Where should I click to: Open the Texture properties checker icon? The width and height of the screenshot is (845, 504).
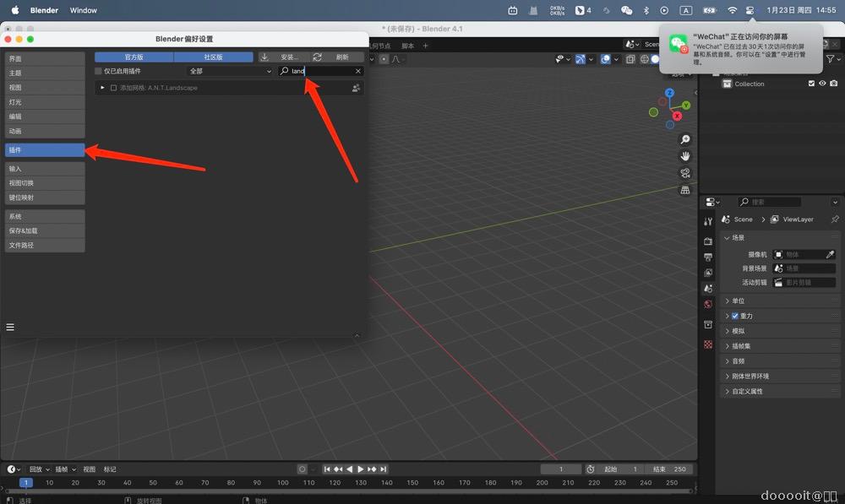(708, 344)
